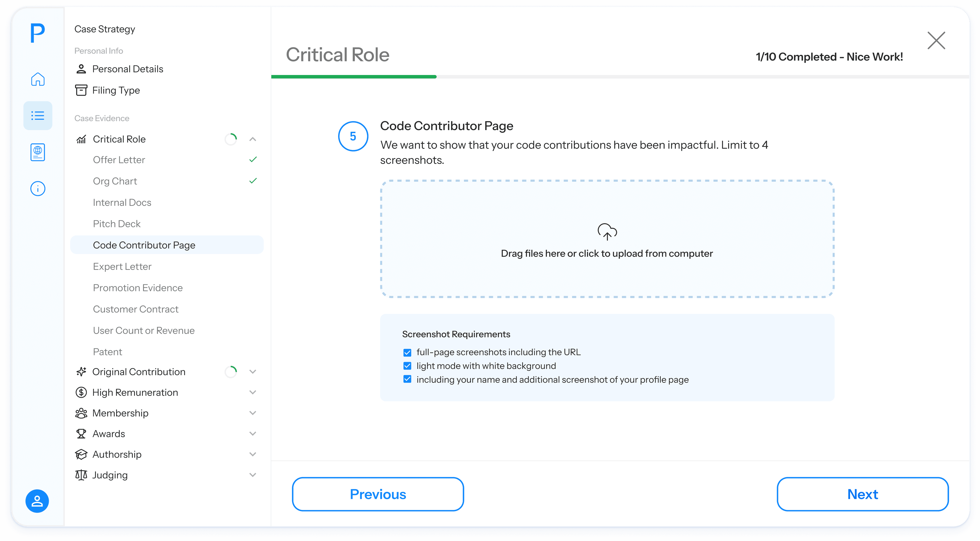Uncheck the light mode with white background requirement
Screen dimensions: 980x541
click(x=408, y=366)
